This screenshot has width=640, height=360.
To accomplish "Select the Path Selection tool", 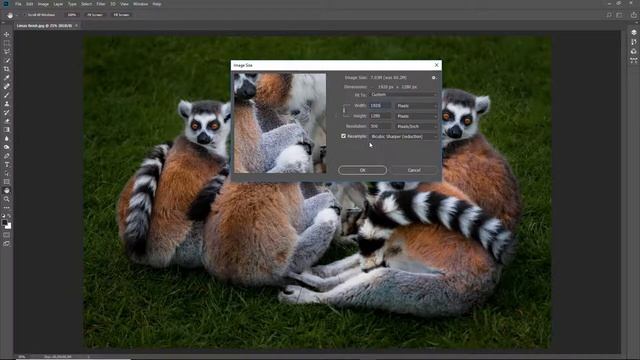I will click(x=7, y=173).
